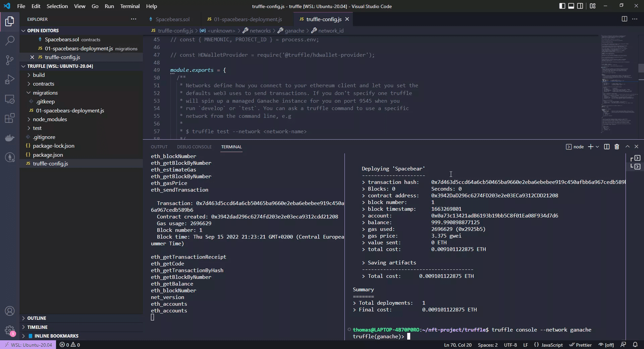Open the Manage gear menu

[10, 331]
